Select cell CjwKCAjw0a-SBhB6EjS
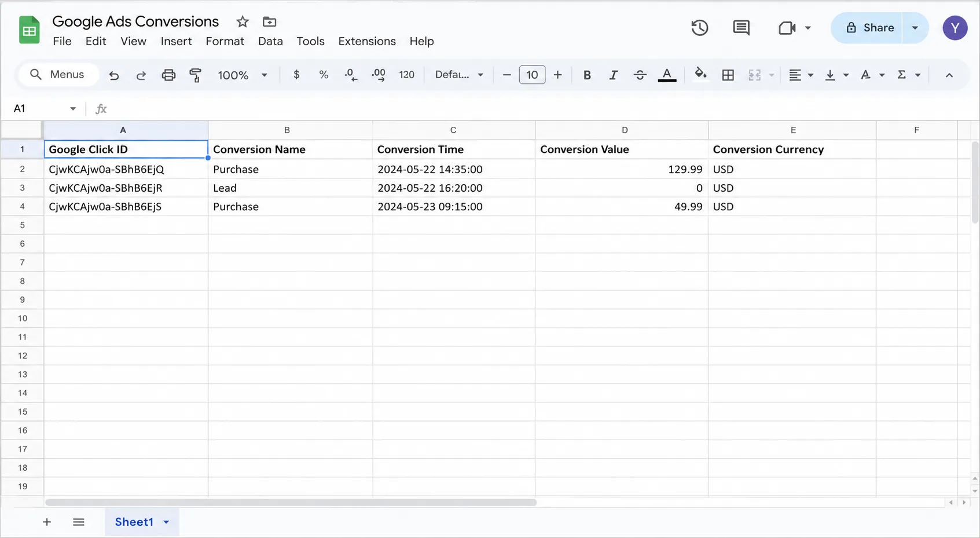The image size is (980, 538). [126, 207]
